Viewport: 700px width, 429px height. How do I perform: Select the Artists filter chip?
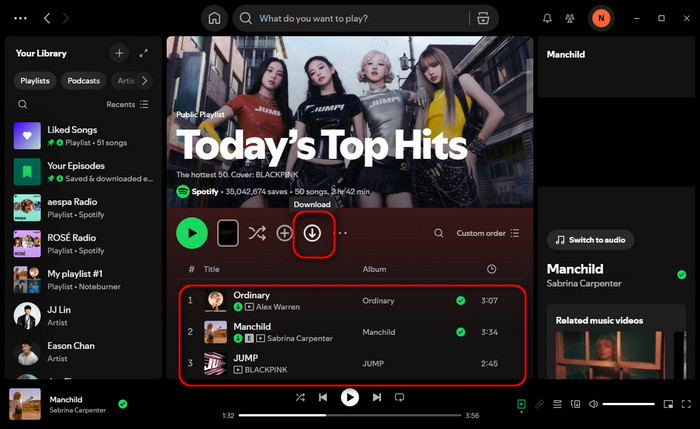point(125,81)
